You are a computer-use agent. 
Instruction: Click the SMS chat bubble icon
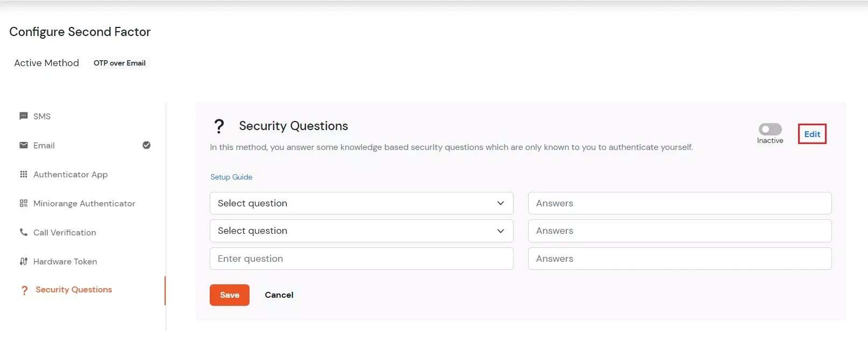(x=24, y=116)
